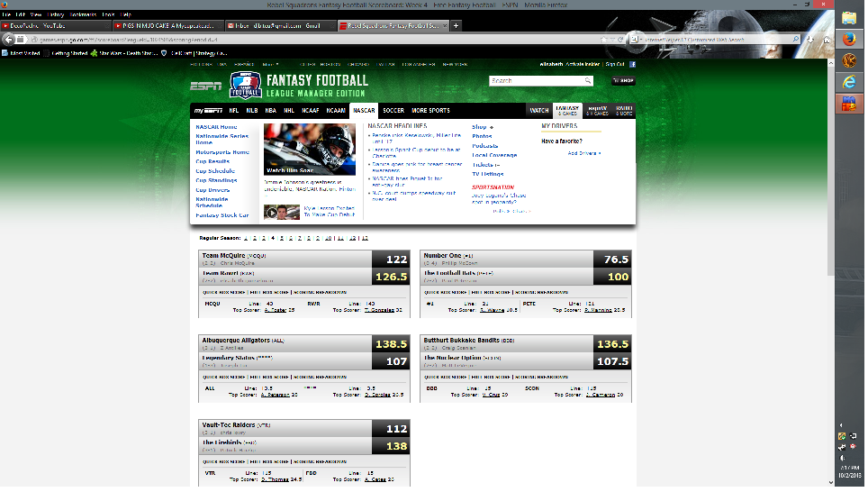Open new tab with plus button

454,26
